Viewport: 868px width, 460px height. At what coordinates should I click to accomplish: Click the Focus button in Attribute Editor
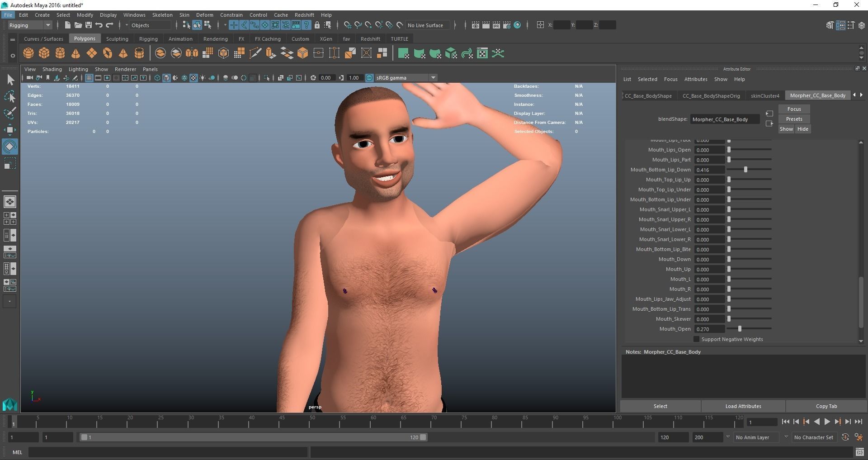pos(794,109)
